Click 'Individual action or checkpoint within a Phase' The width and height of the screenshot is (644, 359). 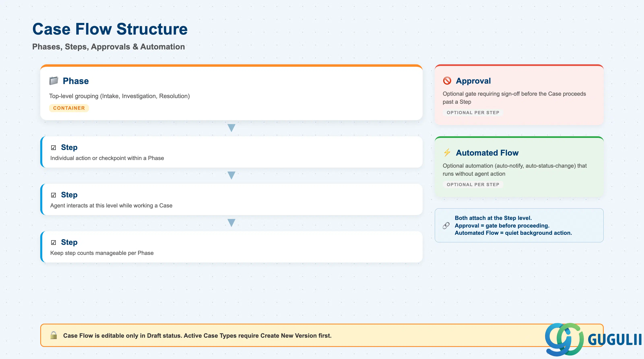pyautogui.click(x=107, y=158)
